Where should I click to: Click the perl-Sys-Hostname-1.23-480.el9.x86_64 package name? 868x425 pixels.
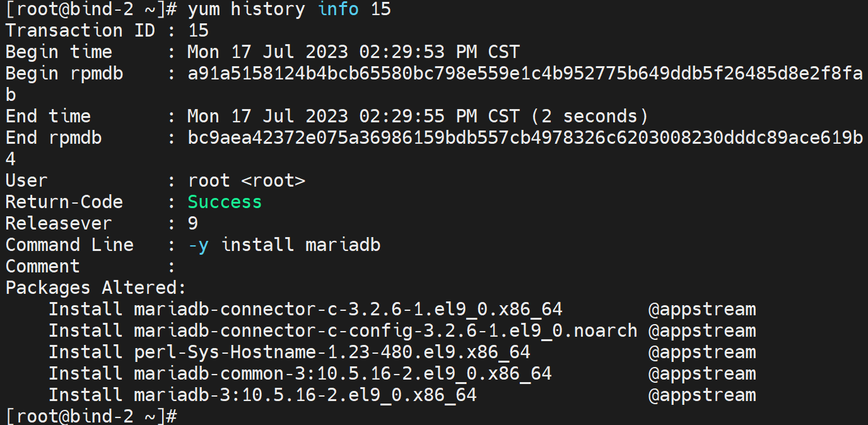point(332,352)
